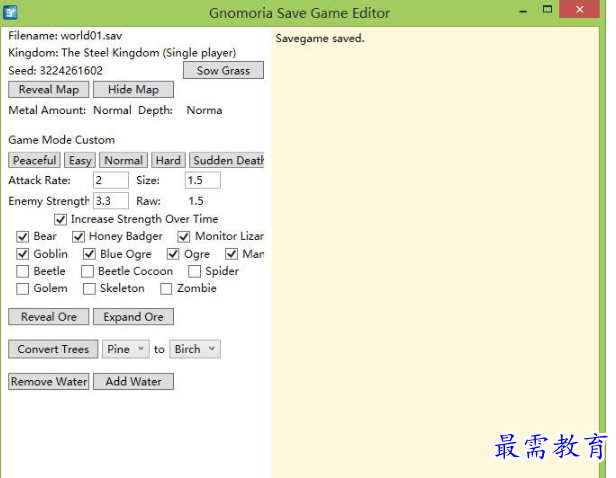616x478 pixels.
Task: Click the Reveal Ore button
Action: (x=49, y=317)
